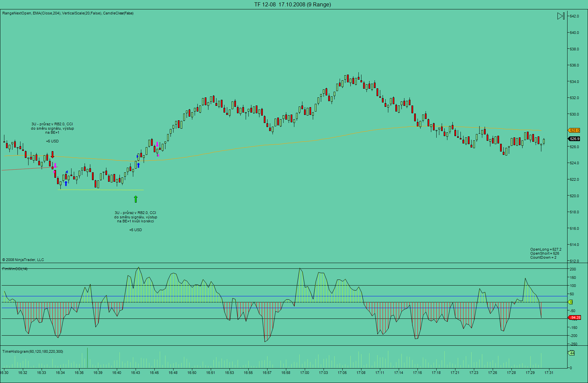Click the 44 TimeHistogram value marker
Screen dimensions: 588x383
(x=572, y=353)
